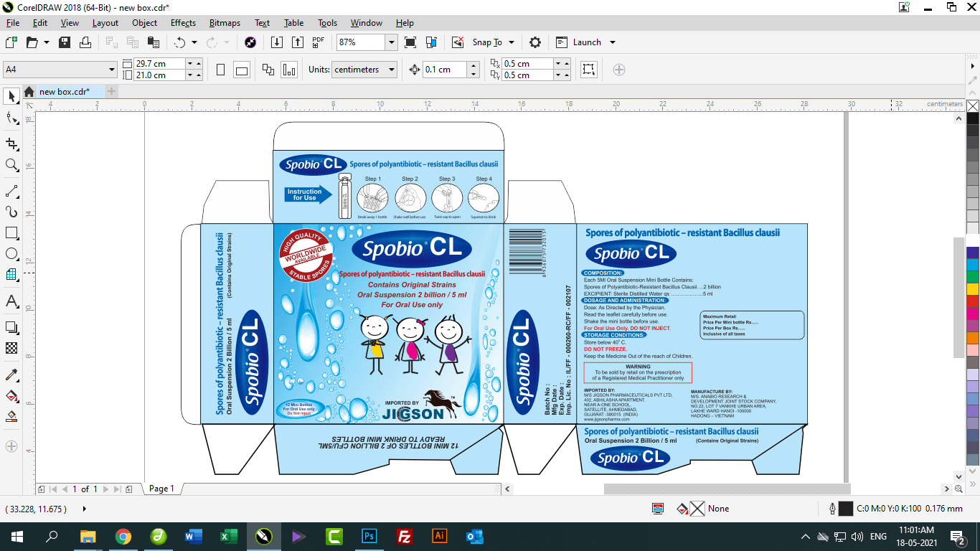Screen dimensions: 980x551
Task: Toggle the disable snapping icon
Action: (458, 42)
